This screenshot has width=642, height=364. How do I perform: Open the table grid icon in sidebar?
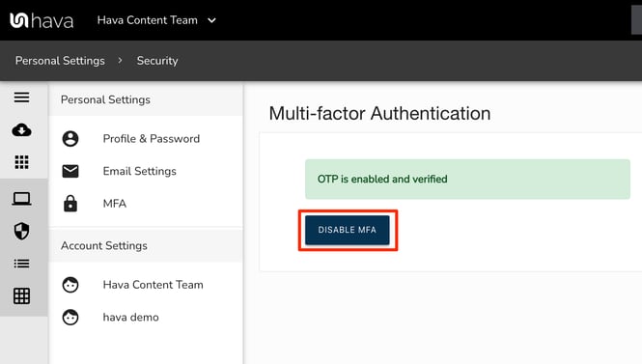[21, 296]
